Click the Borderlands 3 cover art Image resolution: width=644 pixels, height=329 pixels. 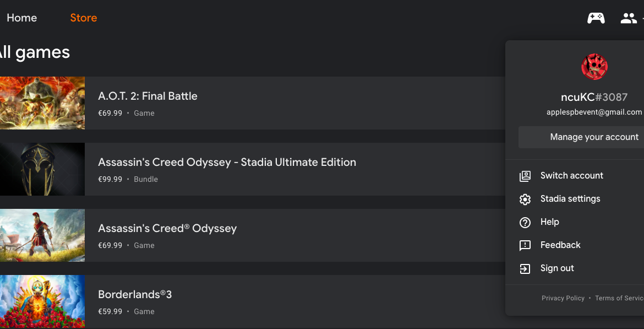(42, 301)
